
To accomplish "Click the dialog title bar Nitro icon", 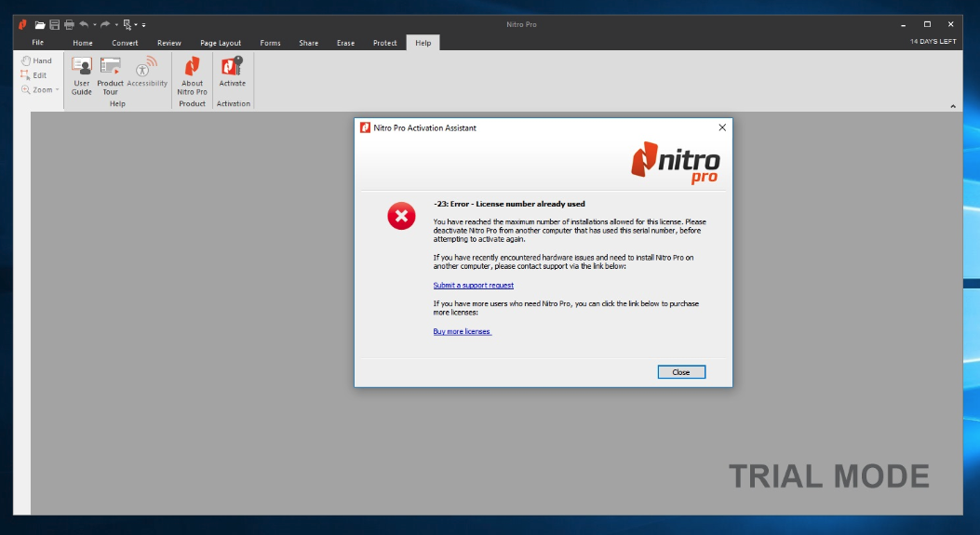I will pos(365,127).
